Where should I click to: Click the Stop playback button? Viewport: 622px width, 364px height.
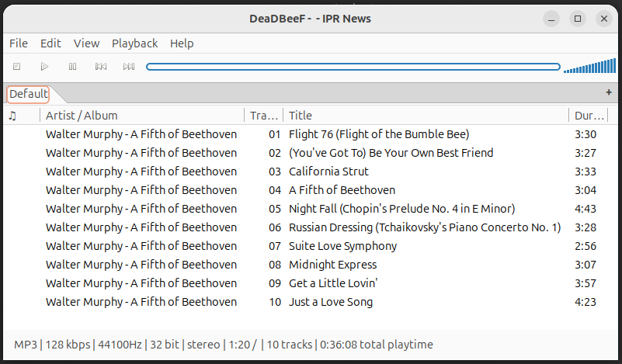(16, 67)
